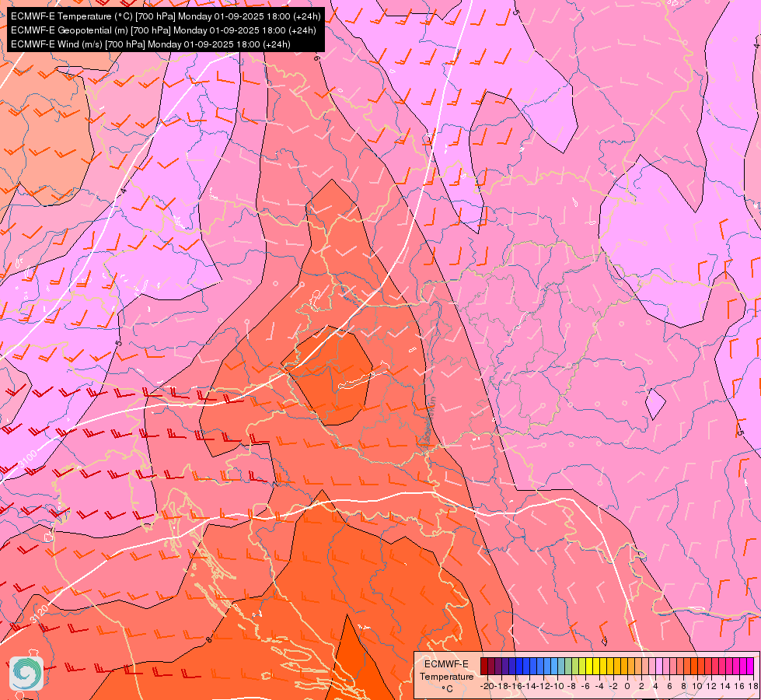Click the '3100' geopotential contour label
761x700 pixels.
click(28, 459)
